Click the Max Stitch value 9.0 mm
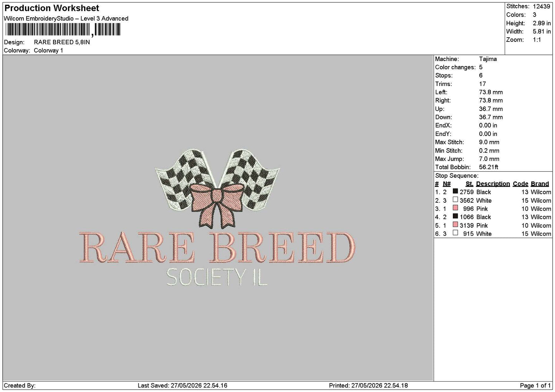The height and width of the screenshot is (392, 555). click(x=489, y=142)
